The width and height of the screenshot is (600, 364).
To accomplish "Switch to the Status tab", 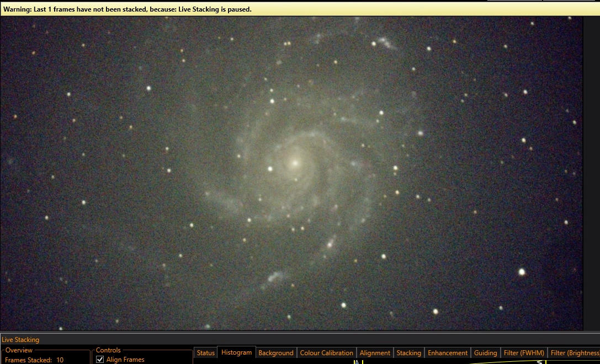I will pyautogui.click(x=205, y=352).
